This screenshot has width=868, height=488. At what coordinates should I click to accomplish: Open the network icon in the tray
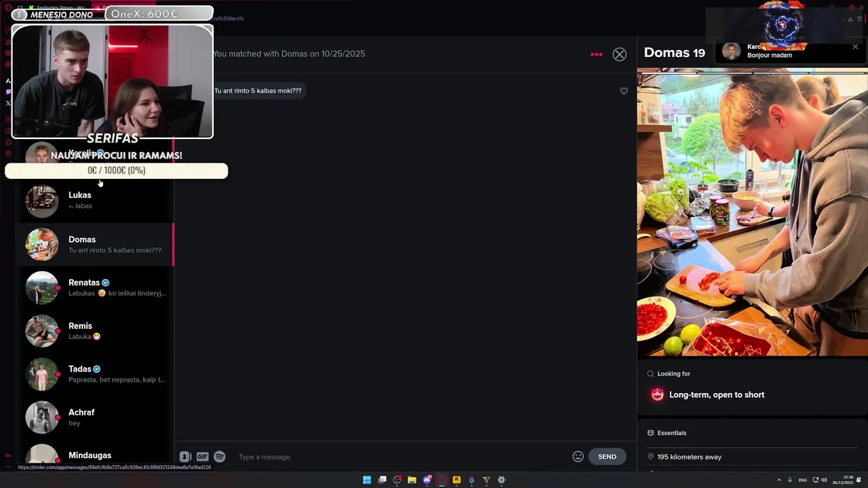[x=815, y=480]
